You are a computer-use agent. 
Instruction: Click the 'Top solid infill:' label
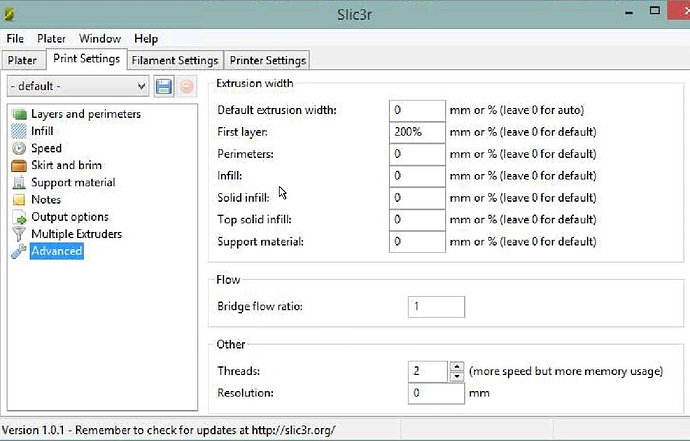coord(254,220)
